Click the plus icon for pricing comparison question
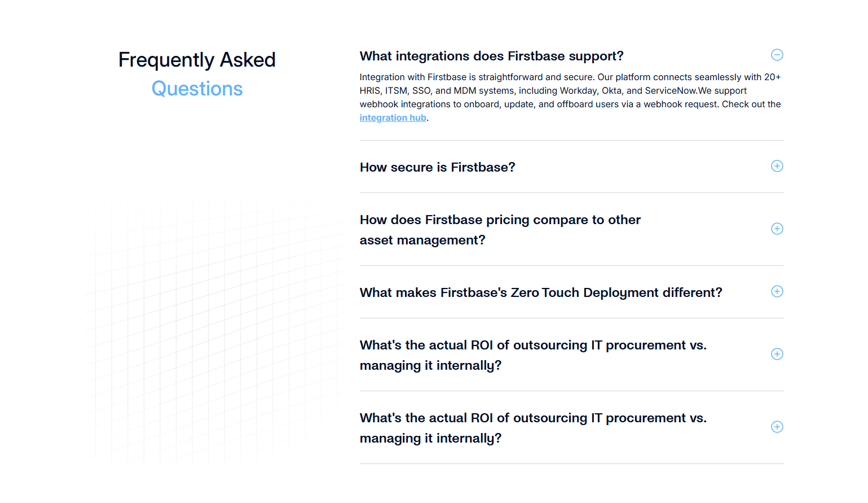Image resolution: width=868 pixels, height=503 pixels. (x=777, y=229)
